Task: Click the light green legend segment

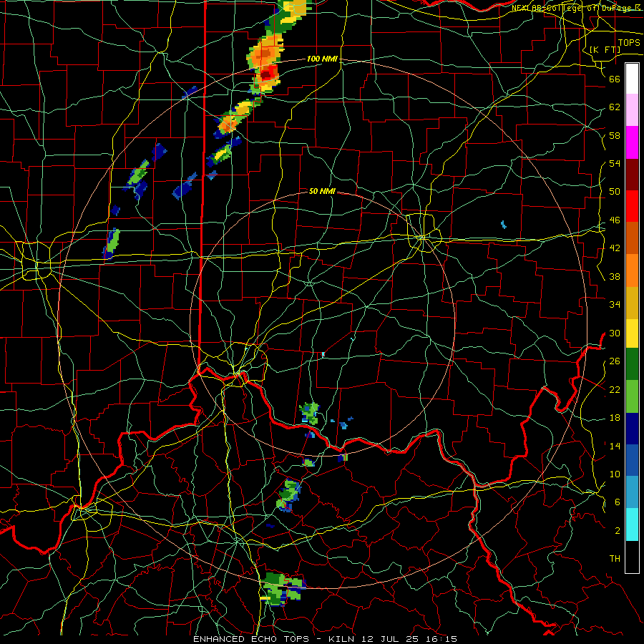Action: click(632, 396)
